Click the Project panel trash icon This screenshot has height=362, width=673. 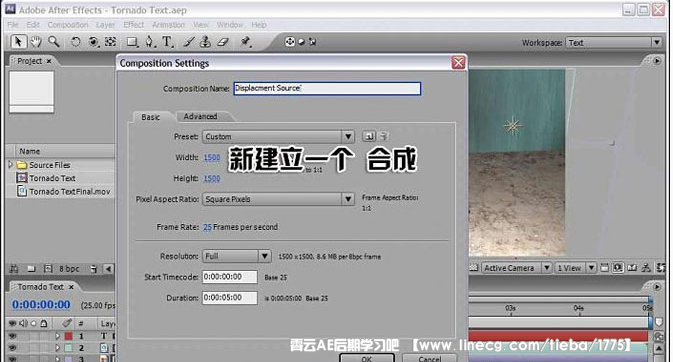[x=94, y=269]
